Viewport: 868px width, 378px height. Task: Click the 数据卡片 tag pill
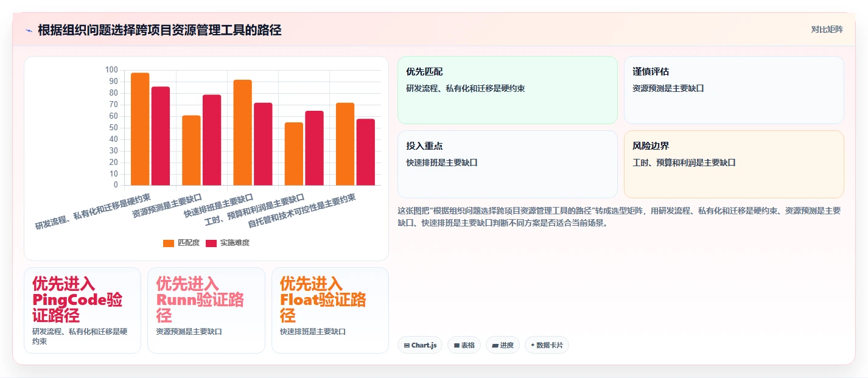[547, 345]
